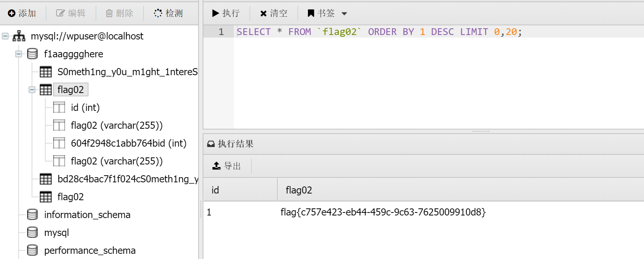Screen dimensions: 644x259
Task: Select the information_schema database label
Action: (x=87, y=215)
